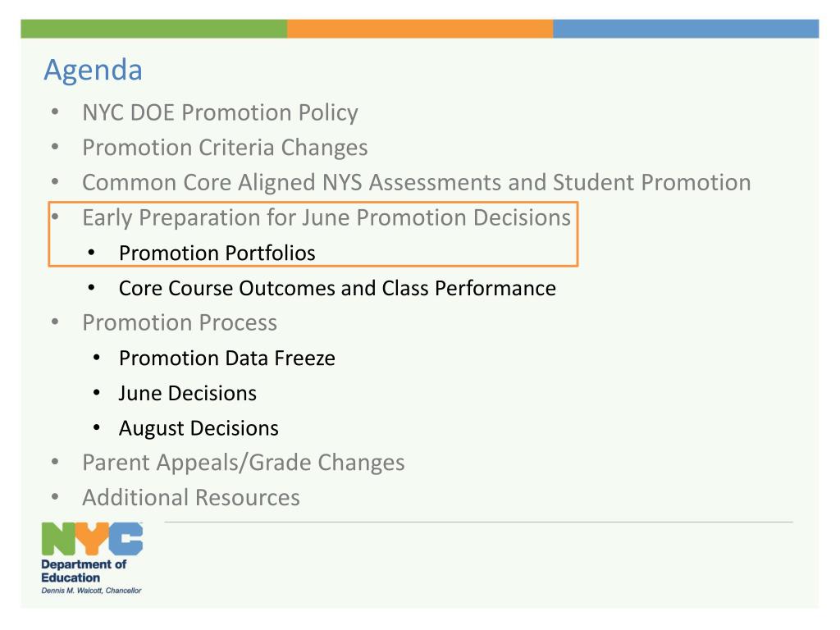Select Promotion Criteria Changes bullet
The width and height of the screenshot is (840, 630).
point(225,148)
